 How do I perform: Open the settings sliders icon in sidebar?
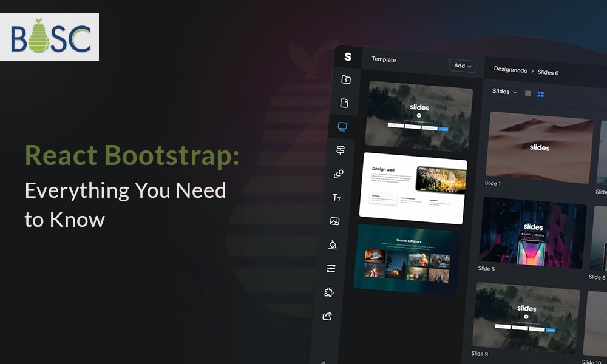click(331, 269)
